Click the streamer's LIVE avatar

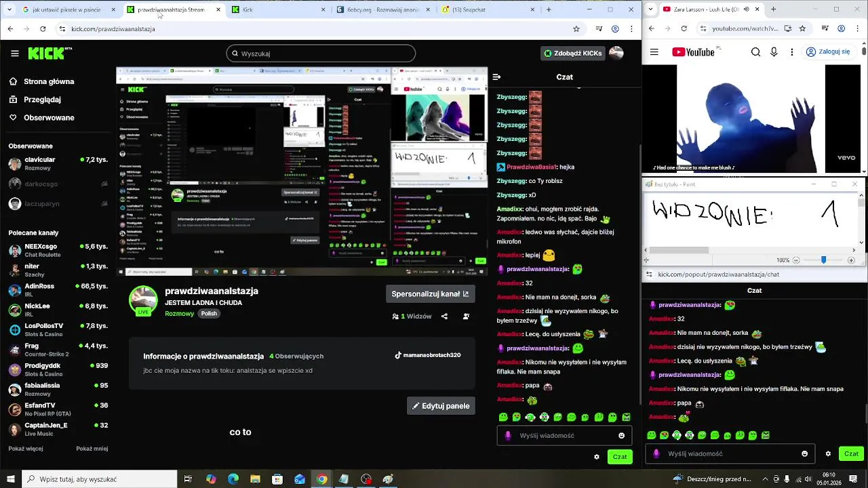[143, 300]
